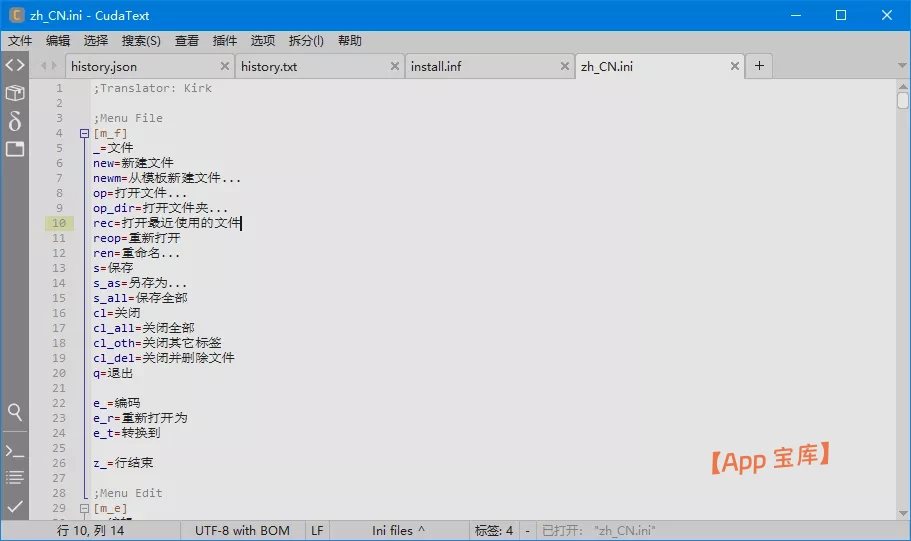The height and width of the screenshot is (541, 911).
Task: Click the line ;Translator: Kirk
Action: click(152, 88)
